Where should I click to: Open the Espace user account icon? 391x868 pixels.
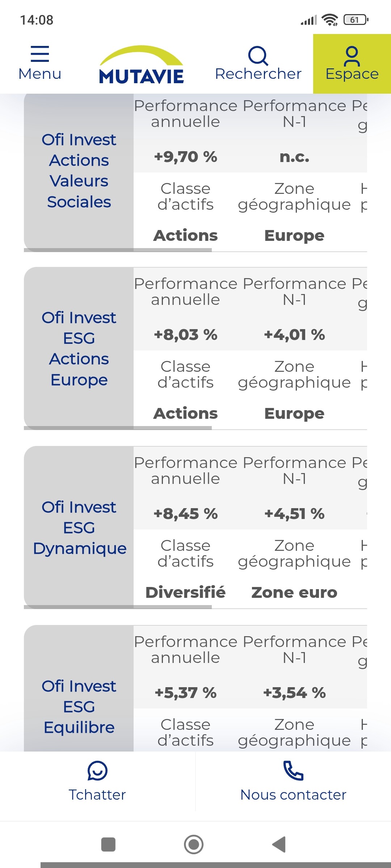pyautogui.click(x=352, y=56)
